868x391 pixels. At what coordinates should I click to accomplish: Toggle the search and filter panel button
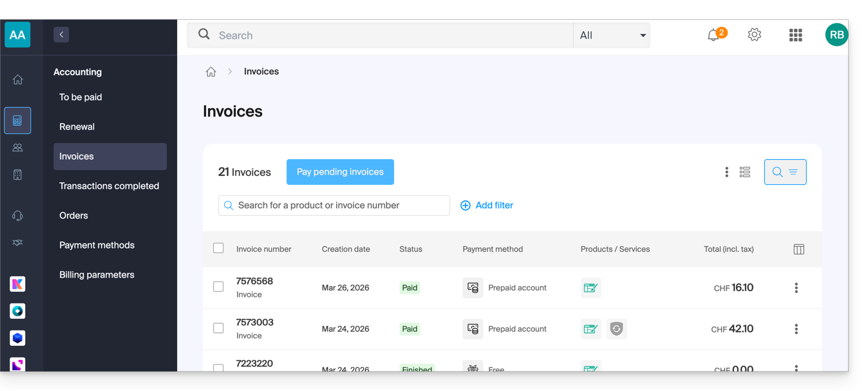[x=785, y=172]
